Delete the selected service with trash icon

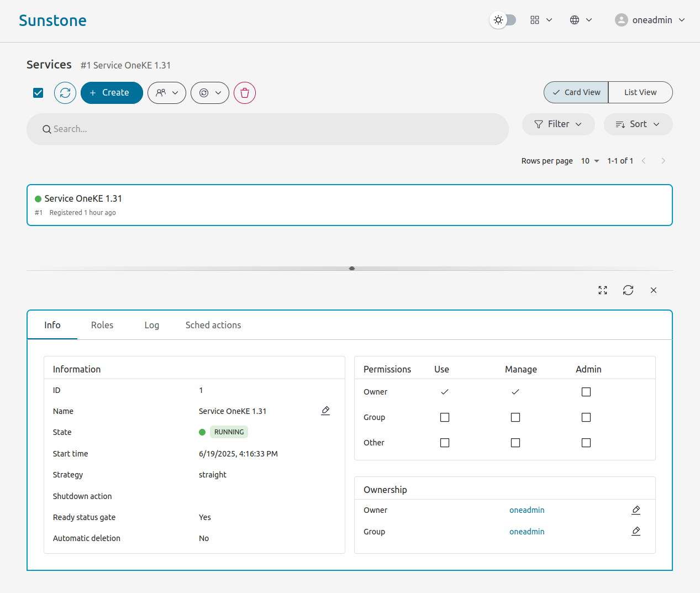coord(245,93)
